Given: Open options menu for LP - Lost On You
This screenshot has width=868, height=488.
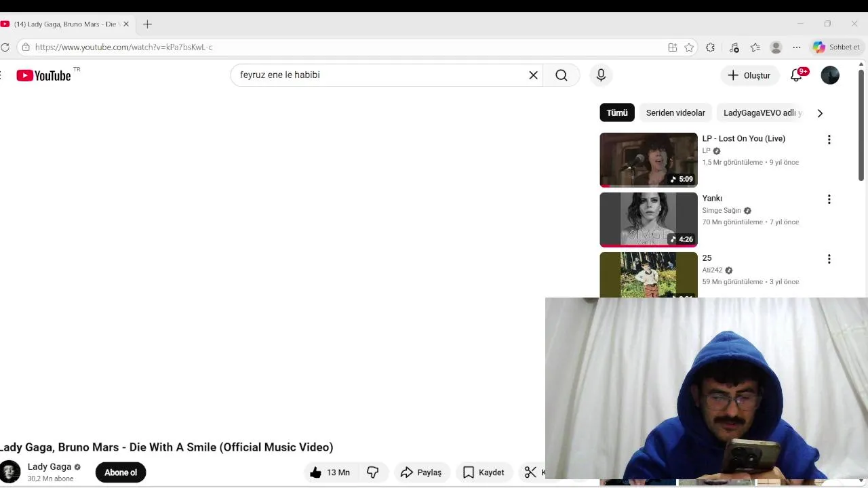Looking at the screenshot, I should click(x=829, y=140).
